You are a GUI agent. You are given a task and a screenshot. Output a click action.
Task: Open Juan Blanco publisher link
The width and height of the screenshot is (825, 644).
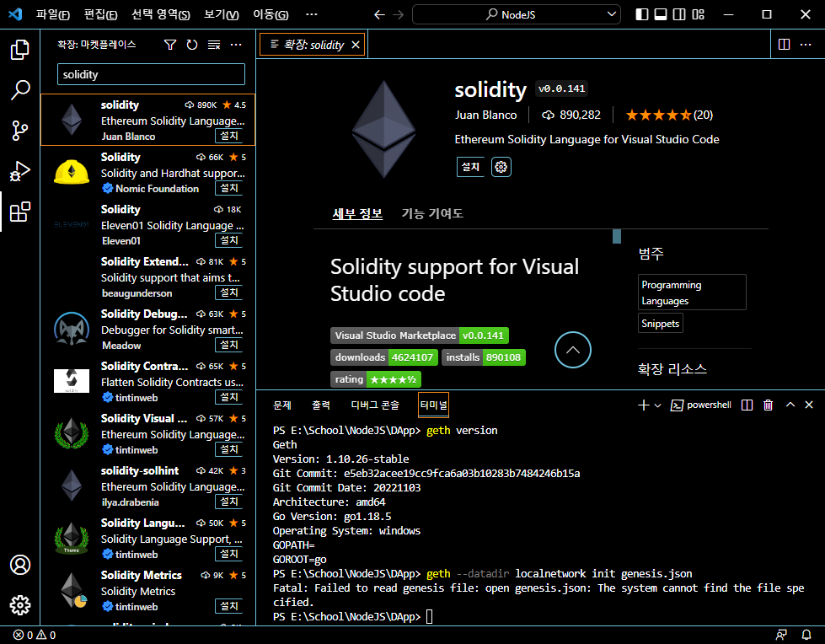click(x=485, y=115)
